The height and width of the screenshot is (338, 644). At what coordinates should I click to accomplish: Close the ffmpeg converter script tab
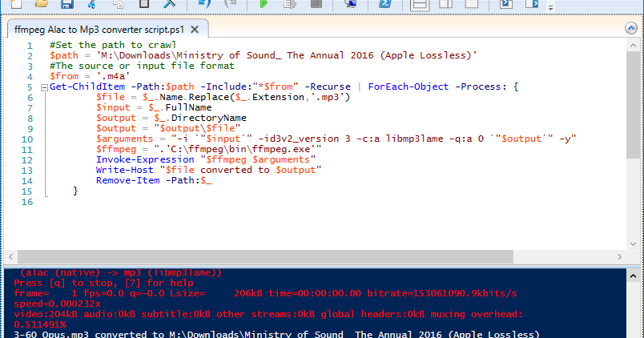195,30
